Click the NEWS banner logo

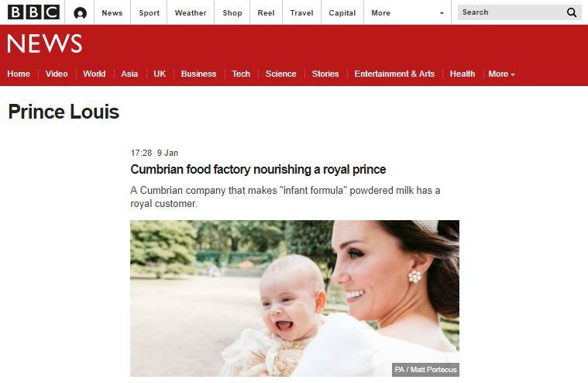(44, 43)
